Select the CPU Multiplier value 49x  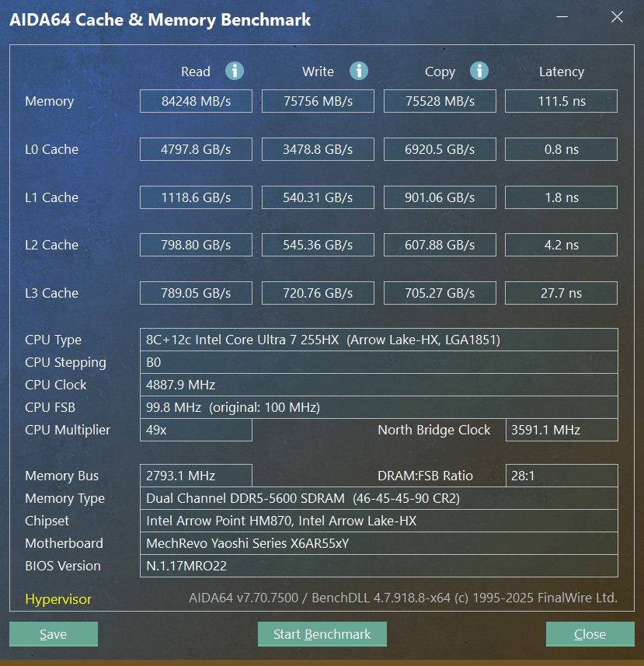[x=196, y=430]
